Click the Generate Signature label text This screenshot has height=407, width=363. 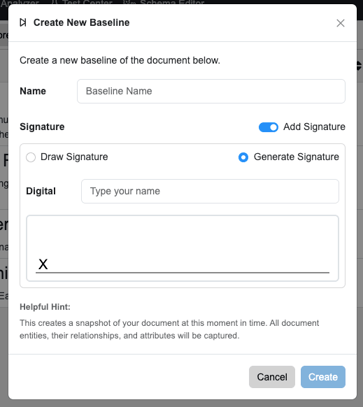pos(296,157)
